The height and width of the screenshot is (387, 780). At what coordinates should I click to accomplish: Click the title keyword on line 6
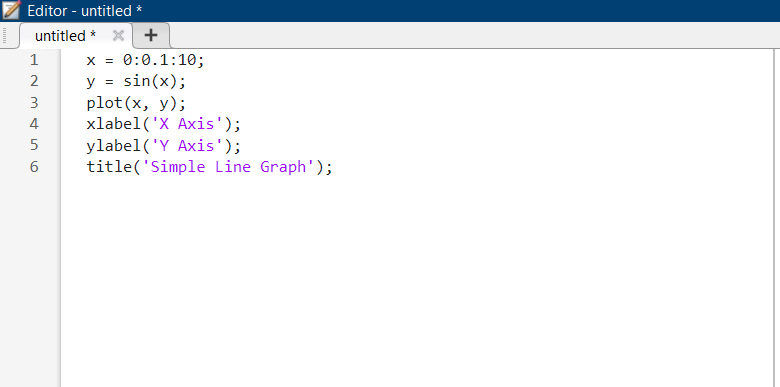108,167
